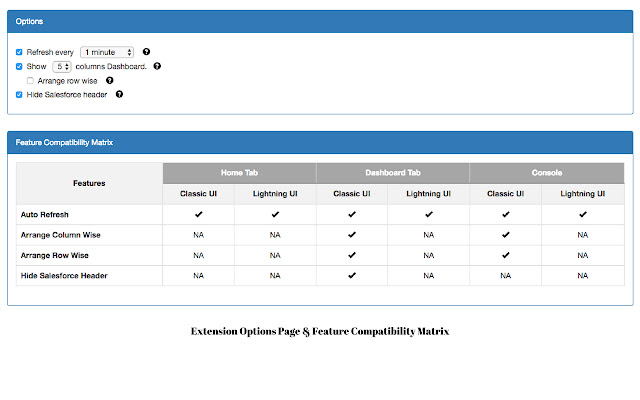640x400 pixels.
Task: Click Arrange Row Wise checkmark for Dashboard Classic
Action: point(352,255)
